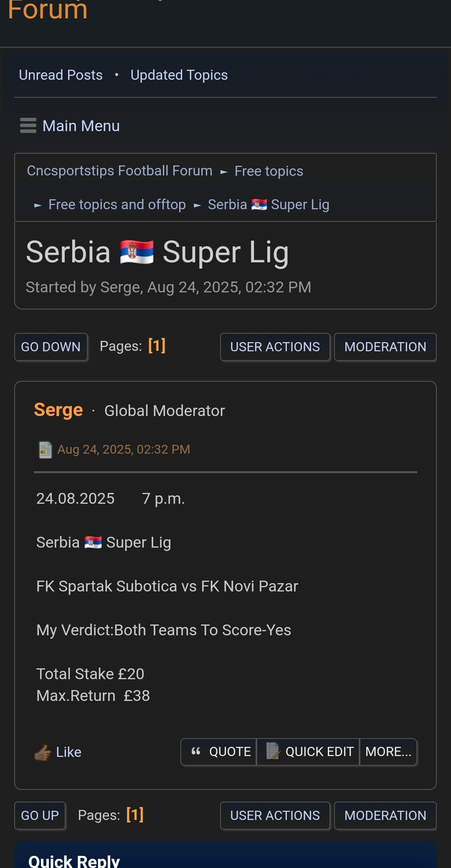Click the thumbs-up Like icon
This screenshot has height=868, width=451.
click(43, 753)
